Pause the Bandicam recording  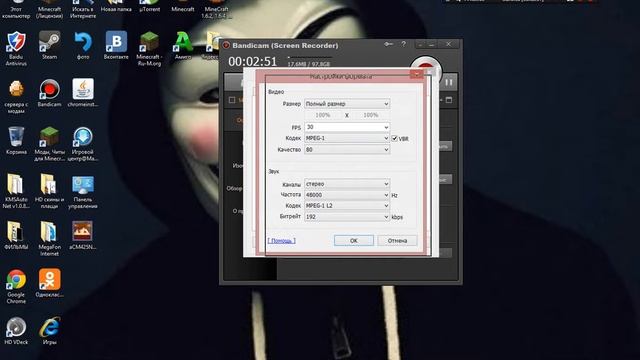point(449,82)
